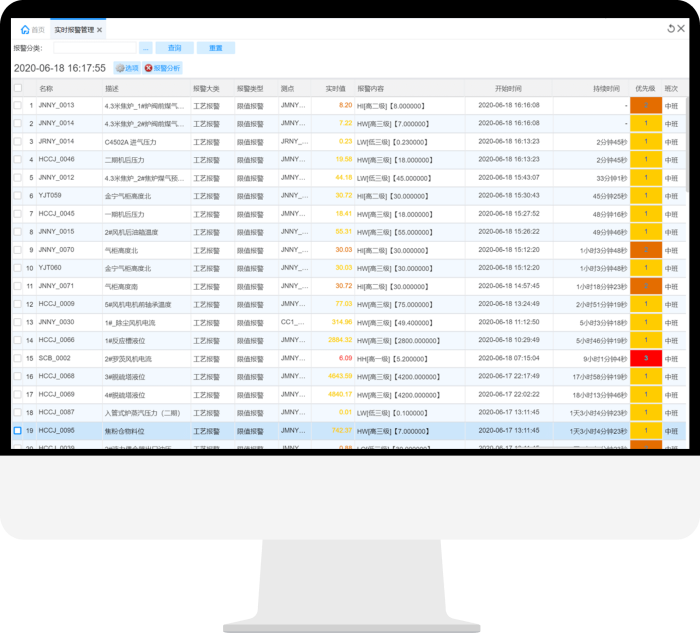Click the red priority 3 cell for SCB_0002
The width and height of the screenshot is (700, 633).
[x=645, y=358]
